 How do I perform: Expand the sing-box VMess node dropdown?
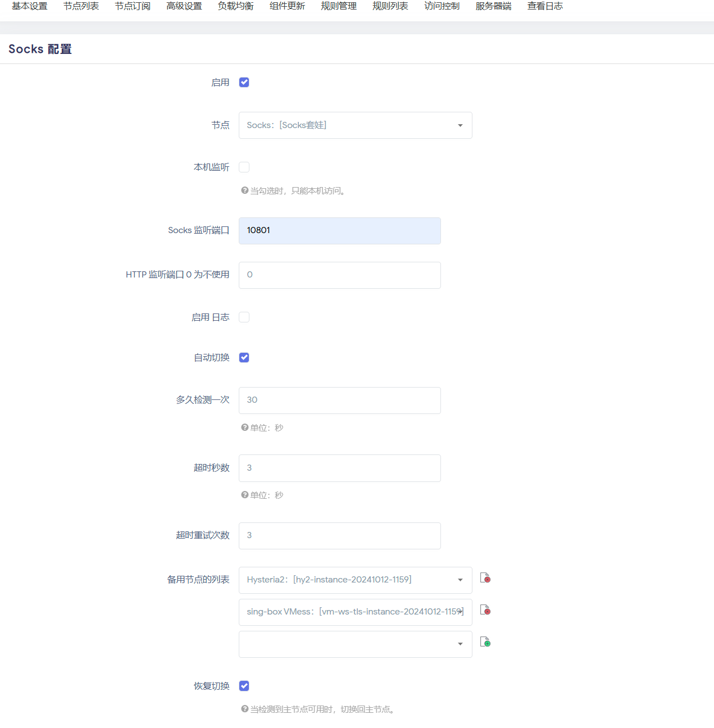click(x=355, y=612)
